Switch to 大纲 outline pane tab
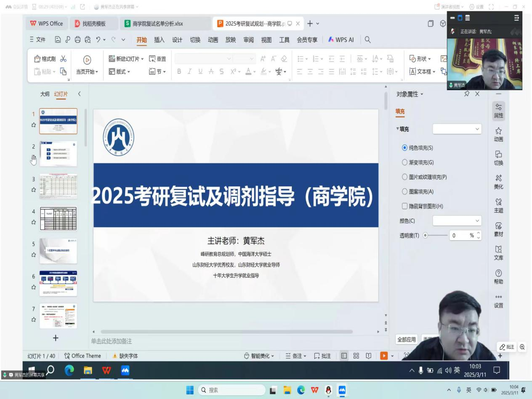 tap(45, 94)
